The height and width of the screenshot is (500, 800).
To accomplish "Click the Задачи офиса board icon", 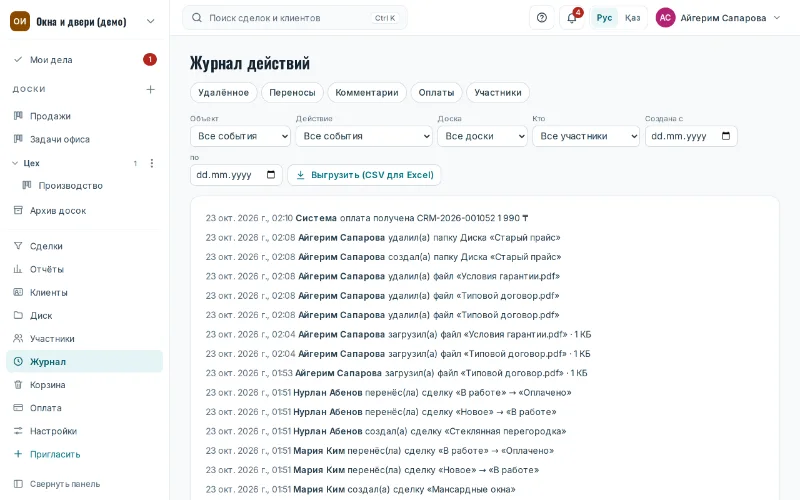I will (x=18, y=139).
